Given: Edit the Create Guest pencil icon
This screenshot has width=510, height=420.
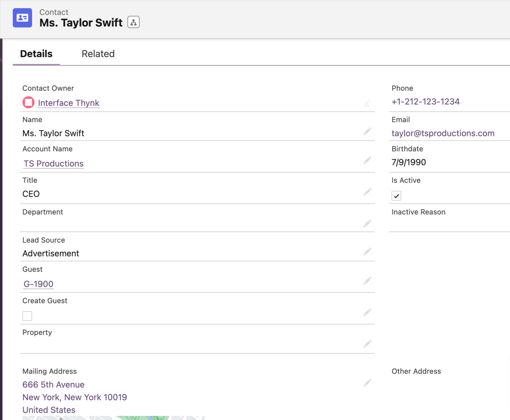Looking at the screenshot, I should (367, 312).
